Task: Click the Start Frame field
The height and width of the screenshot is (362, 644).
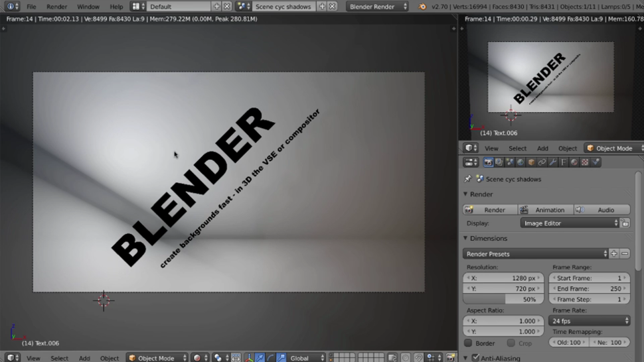Action: pyautogui.click(x=590, y=278)
